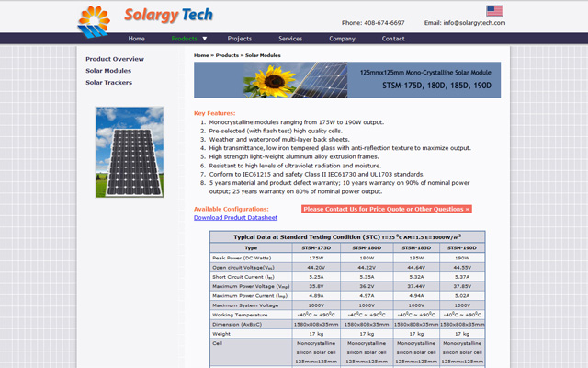
Task: Click the Weight row label
Action: (x=221, y=334)
